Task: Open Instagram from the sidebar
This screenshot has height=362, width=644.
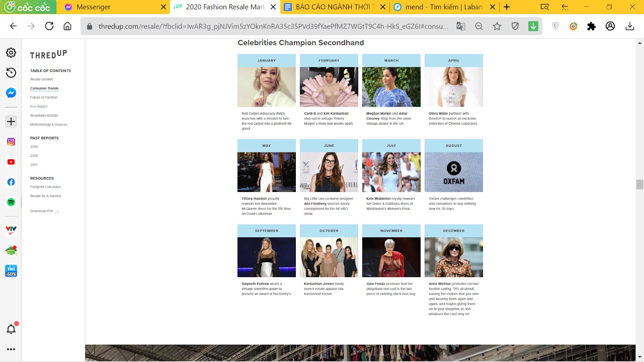Action: tap(11, 142)
